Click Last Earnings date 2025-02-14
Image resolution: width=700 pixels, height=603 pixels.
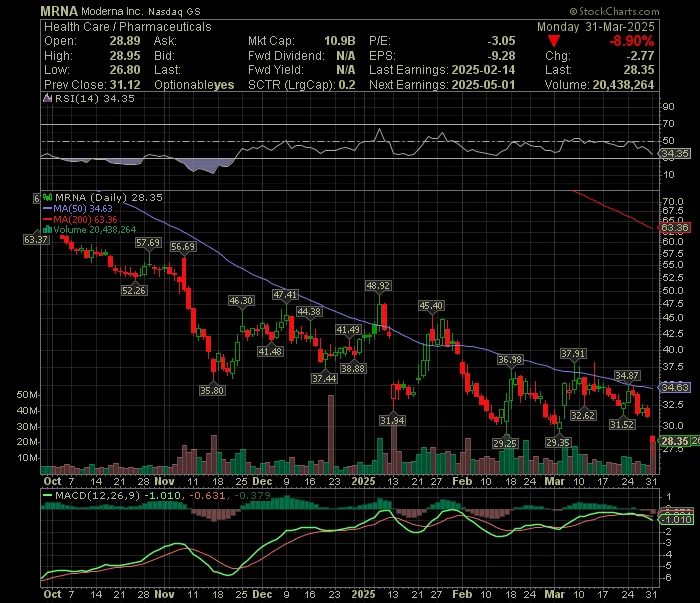tap(483, 70)
